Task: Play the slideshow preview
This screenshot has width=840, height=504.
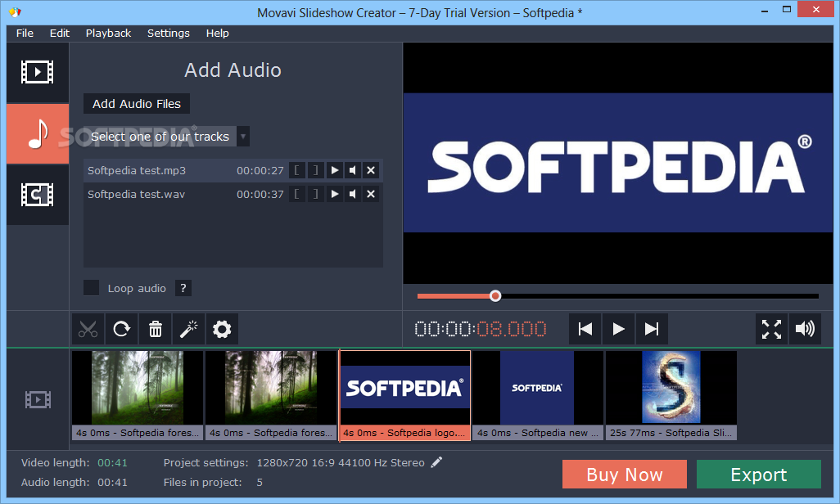Action: coord(618,329)
